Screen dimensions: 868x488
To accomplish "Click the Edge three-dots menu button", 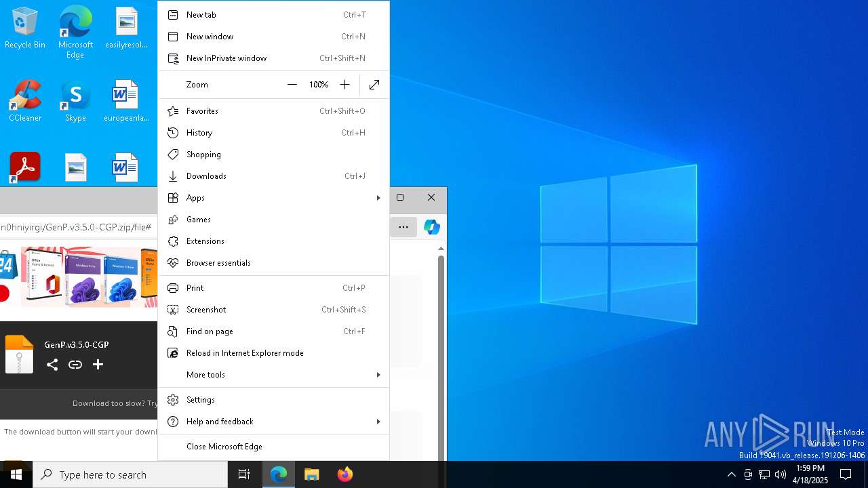I will 403,227.
